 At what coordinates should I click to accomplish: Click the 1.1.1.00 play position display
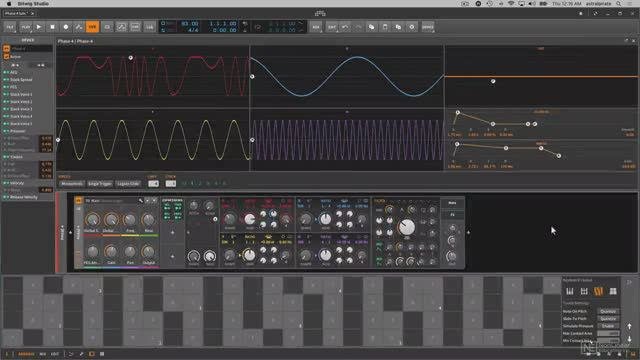click(223, 24)
